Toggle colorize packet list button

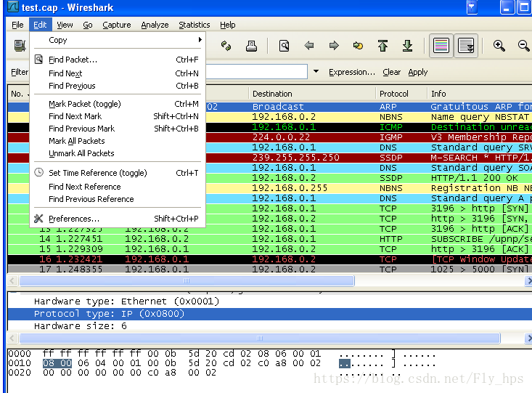click(x=441, y=46)
